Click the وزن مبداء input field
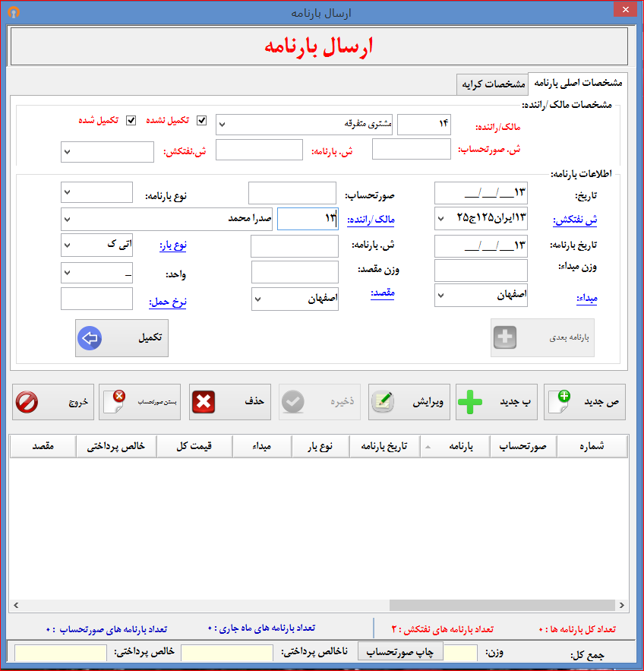This screenshot has width=644, height=671. click(x=481, y=271)
